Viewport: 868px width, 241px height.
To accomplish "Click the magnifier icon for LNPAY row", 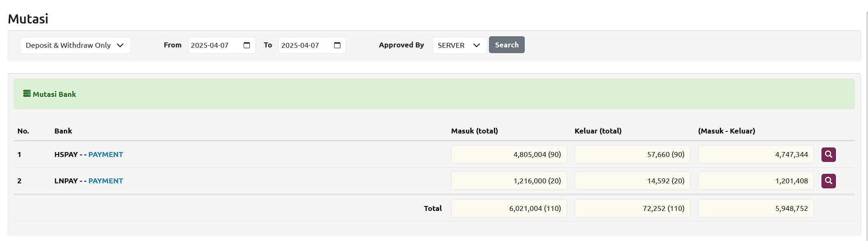I will [x=828, y=181].
